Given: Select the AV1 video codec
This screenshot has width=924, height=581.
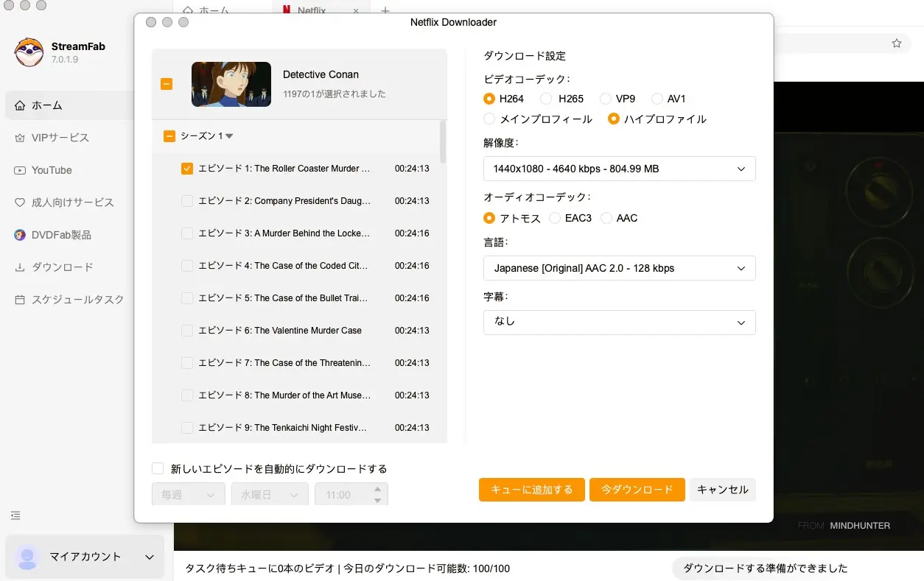Looking at the screenshot, I should (657, 99).
